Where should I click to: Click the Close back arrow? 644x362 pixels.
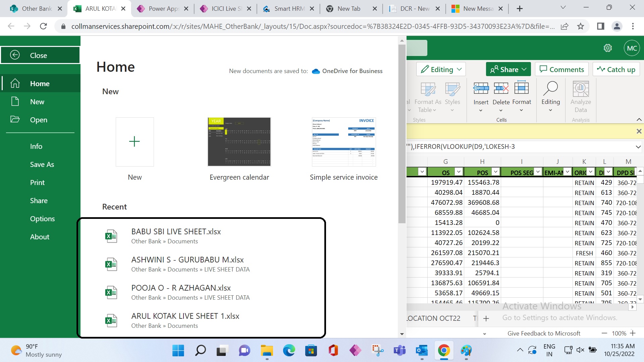[15, 55]
